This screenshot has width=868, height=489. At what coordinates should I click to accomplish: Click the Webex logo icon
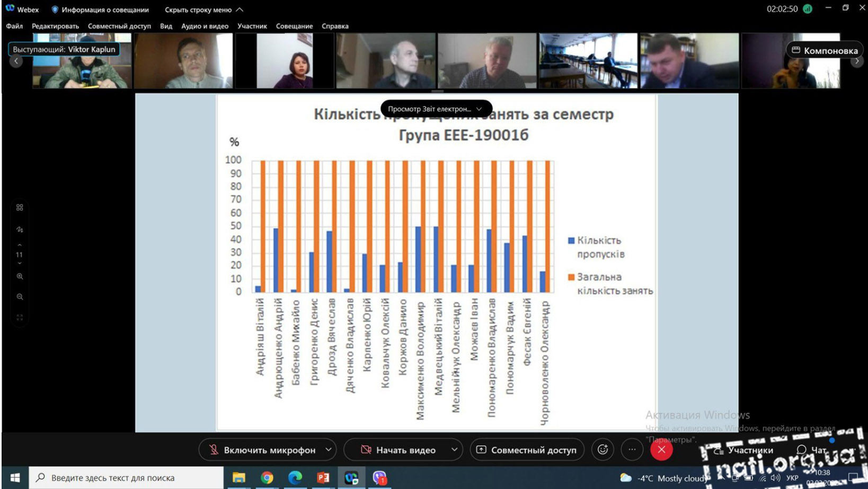(x=10, y=9)
